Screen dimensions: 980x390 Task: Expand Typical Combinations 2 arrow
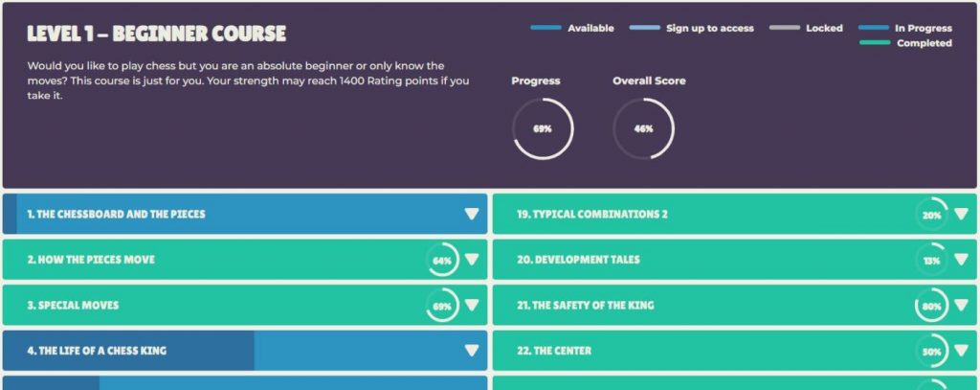[x=961, y=214]
